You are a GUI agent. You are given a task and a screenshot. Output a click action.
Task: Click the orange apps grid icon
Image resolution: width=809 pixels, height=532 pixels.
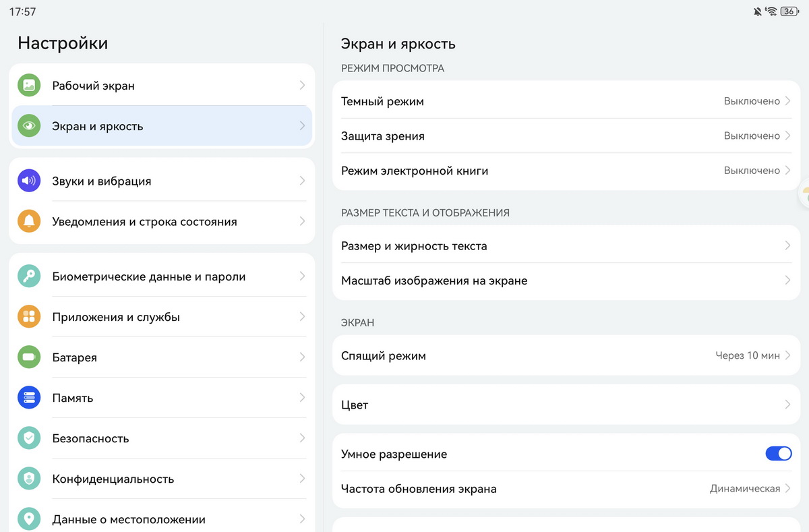click(x=29, y=317)
